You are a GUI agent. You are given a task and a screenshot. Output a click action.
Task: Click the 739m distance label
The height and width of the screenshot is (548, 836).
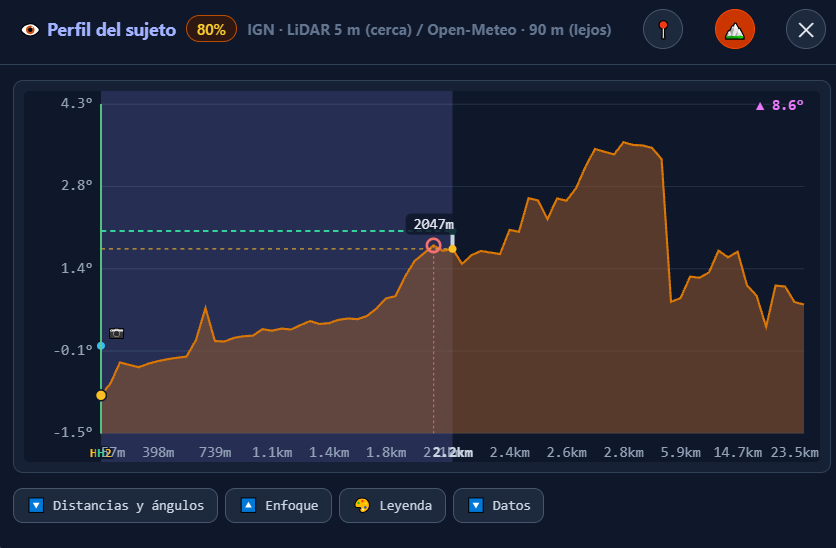tap(215, 453)
